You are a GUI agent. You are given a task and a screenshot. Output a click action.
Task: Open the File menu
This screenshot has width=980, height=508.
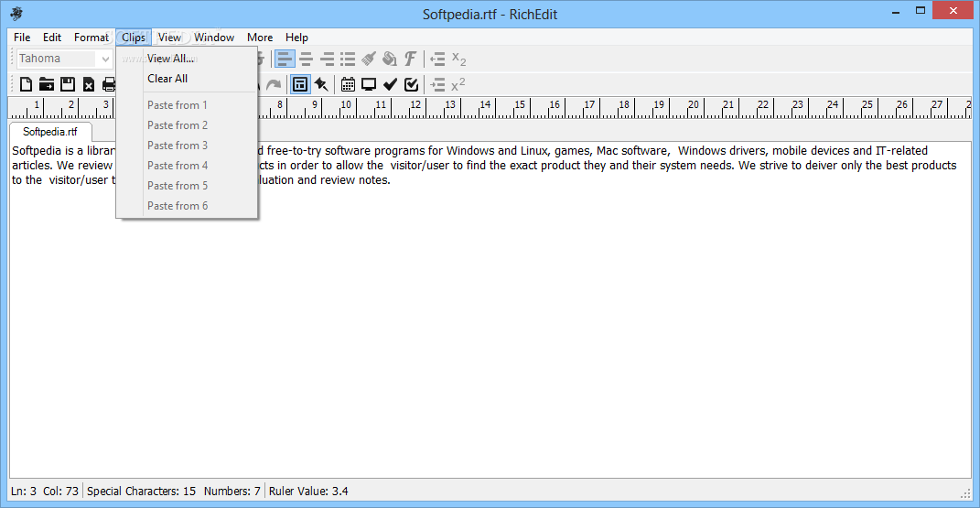(22, 38)
